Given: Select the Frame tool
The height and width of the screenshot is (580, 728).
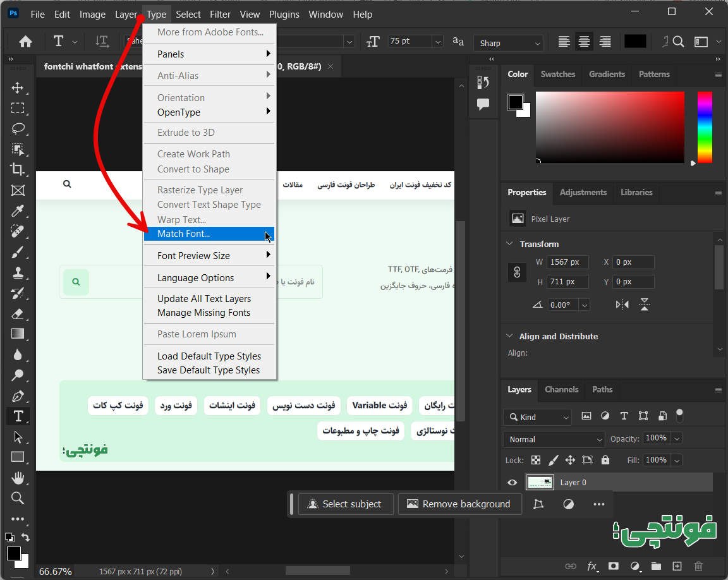Looking at the screenshot, I should [x=18, y=190].
